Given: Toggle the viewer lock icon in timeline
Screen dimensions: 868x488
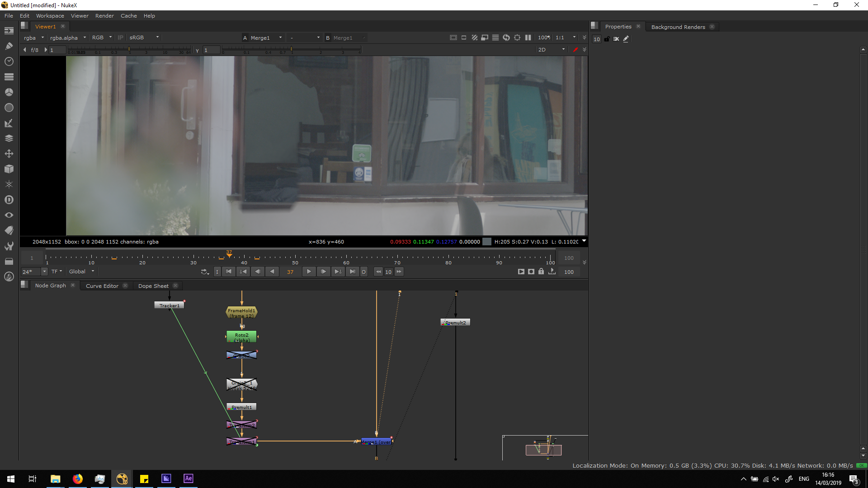Looking at the screenshot, I should pyautogui.click(x=541, y=272).
